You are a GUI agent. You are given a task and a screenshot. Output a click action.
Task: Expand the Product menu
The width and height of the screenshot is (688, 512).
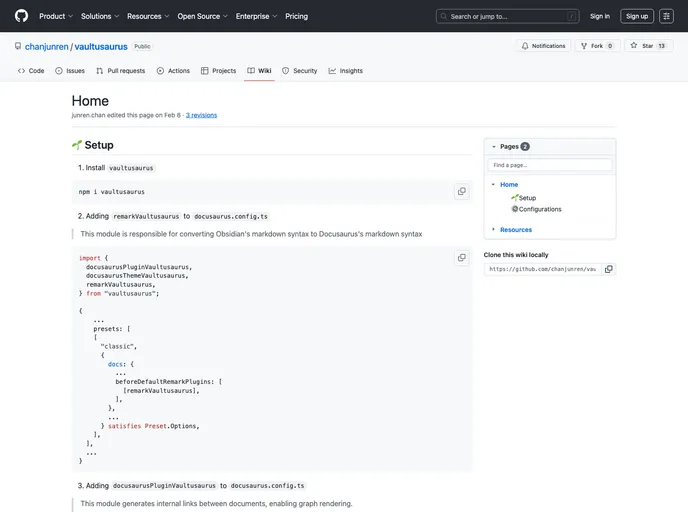[56, 16]
